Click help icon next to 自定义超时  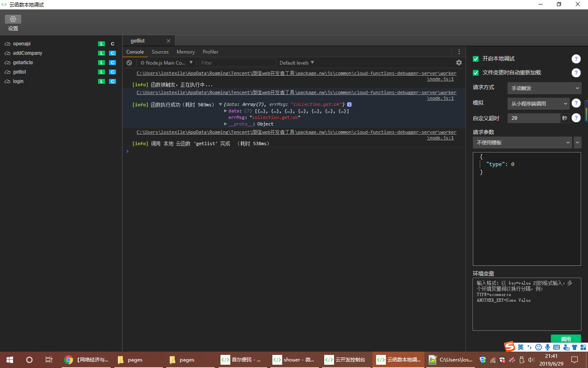point(576,118)
